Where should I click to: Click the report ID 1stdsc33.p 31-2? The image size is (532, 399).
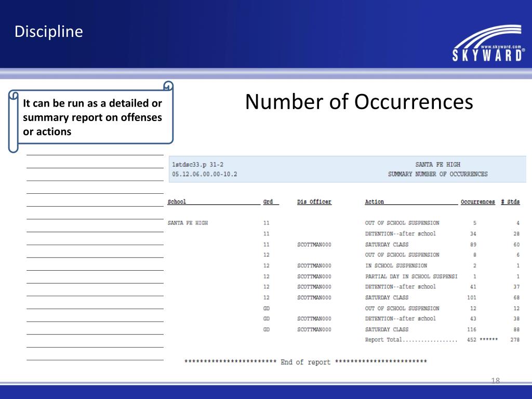point(197,165)
